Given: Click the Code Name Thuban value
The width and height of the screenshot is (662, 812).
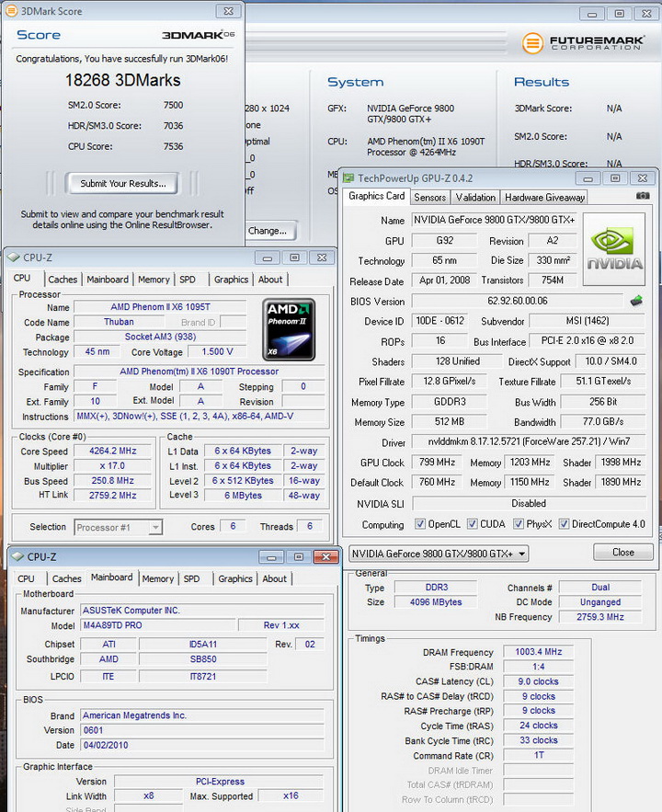Looking at the screenshot, I should coord(119,322).
